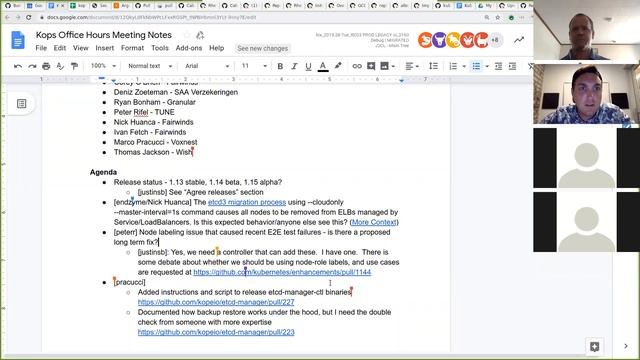This screenshot has width=640, height=360.
Task: Click the +8 additional collaborators badge
Action: point(496,40)
